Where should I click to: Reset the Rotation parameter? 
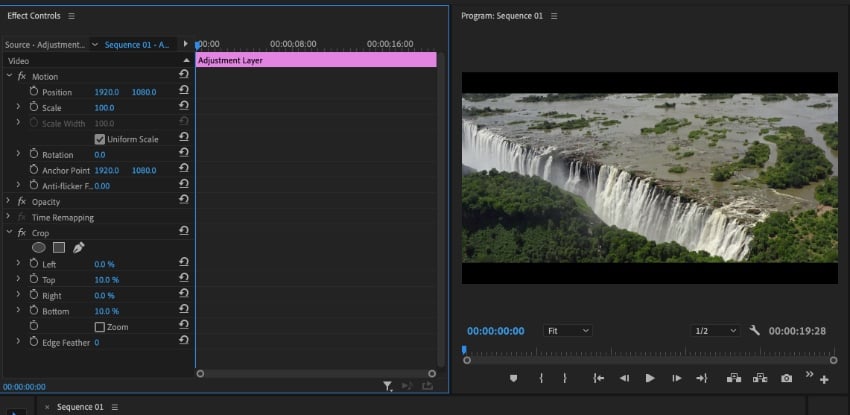(x=184, y=153)
